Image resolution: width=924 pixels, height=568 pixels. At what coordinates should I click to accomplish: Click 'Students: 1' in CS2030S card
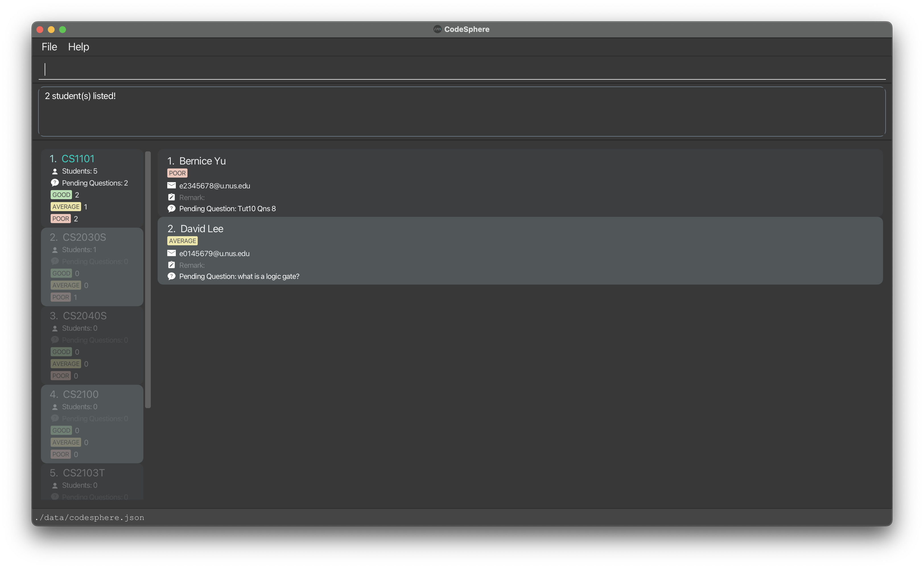[x=79, y=250]
